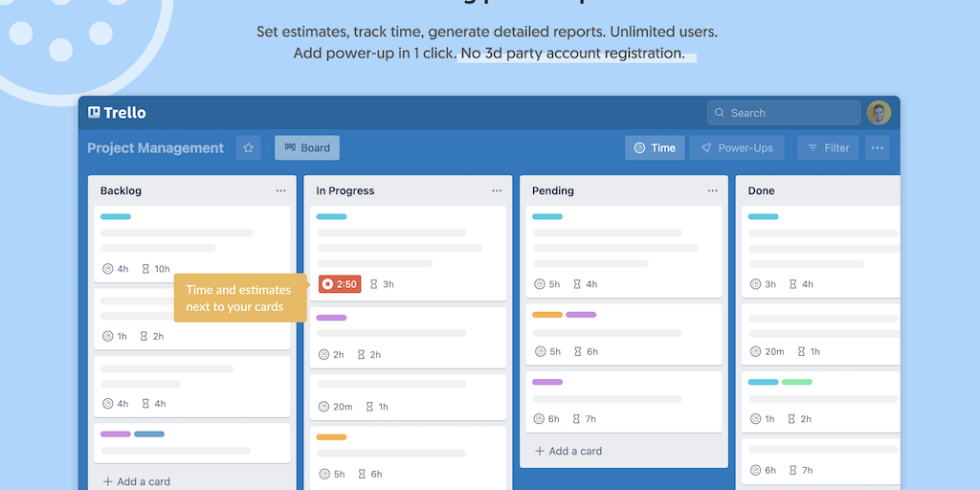Open the Power-Ups menu
980x490 pixels.
[737, 148]
